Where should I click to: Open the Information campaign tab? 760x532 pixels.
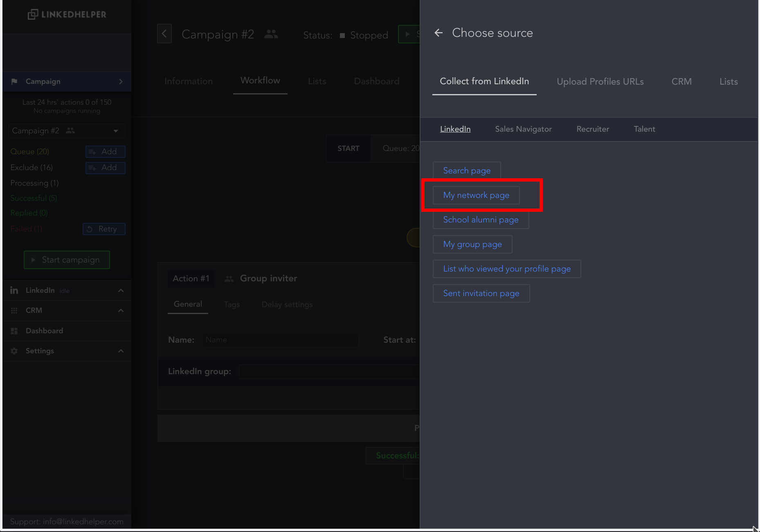[x=189, y=81]
